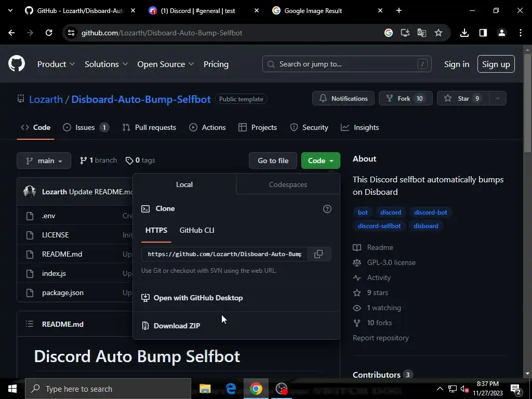Collapse the green Code dropdown
Image resolution: width=532 pixels, height=399 pixels.
tap(321, 161)
